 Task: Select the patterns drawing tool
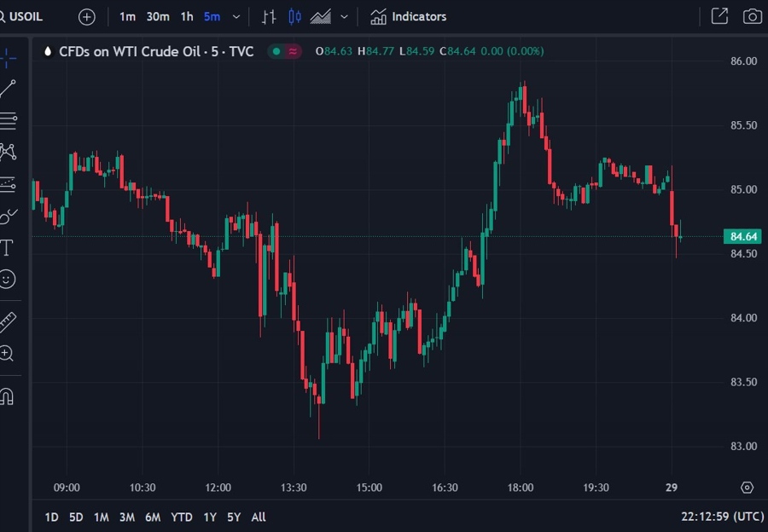point(8,153)
